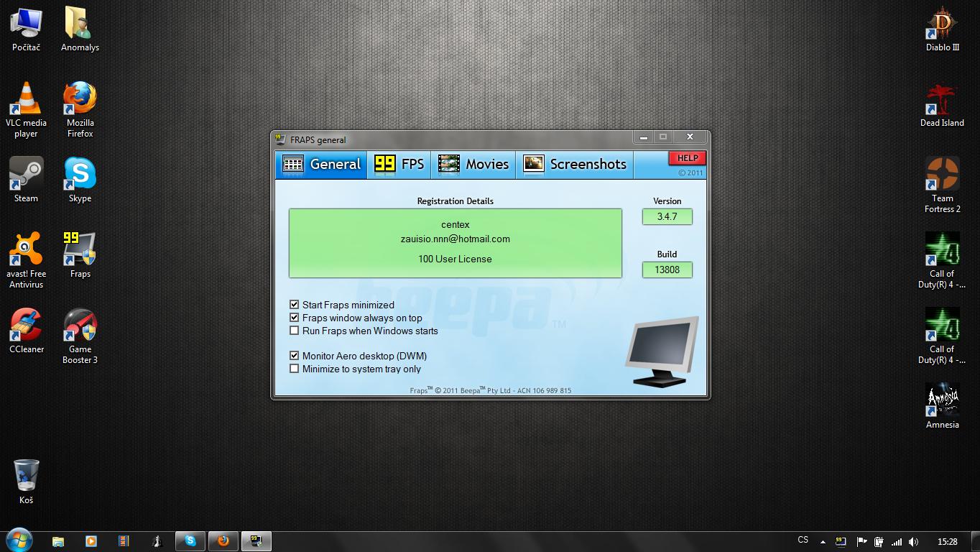Click the film strip taskbar icon
Screen dimensions: 980x552
[x=124, y=541]
